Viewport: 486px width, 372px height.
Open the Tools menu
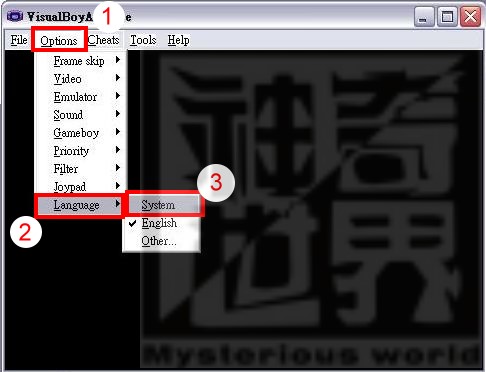pos(143,40)
